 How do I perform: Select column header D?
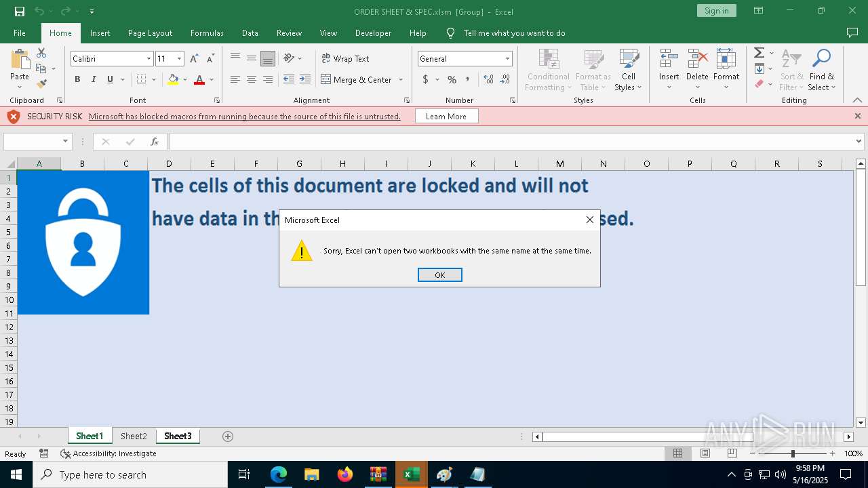click(169, 163)
